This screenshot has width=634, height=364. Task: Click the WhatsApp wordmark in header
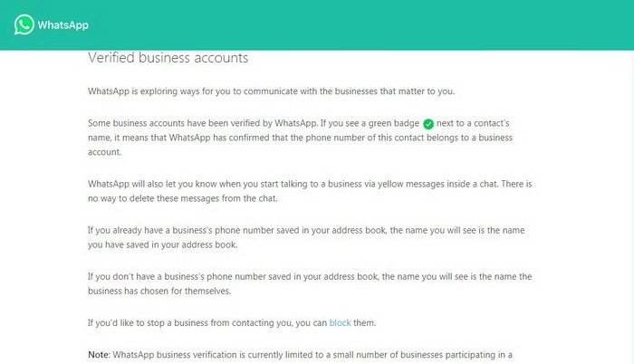pos(63,25)
